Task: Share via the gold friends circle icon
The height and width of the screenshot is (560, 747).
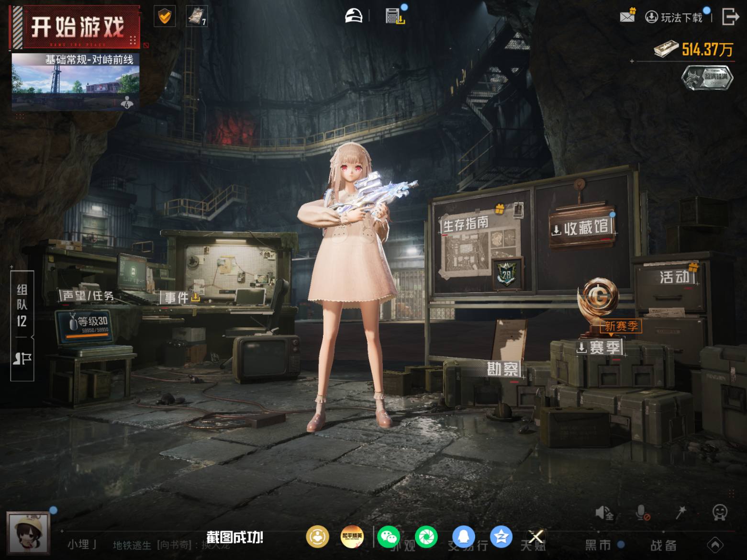Action: [x=318, y=537]
